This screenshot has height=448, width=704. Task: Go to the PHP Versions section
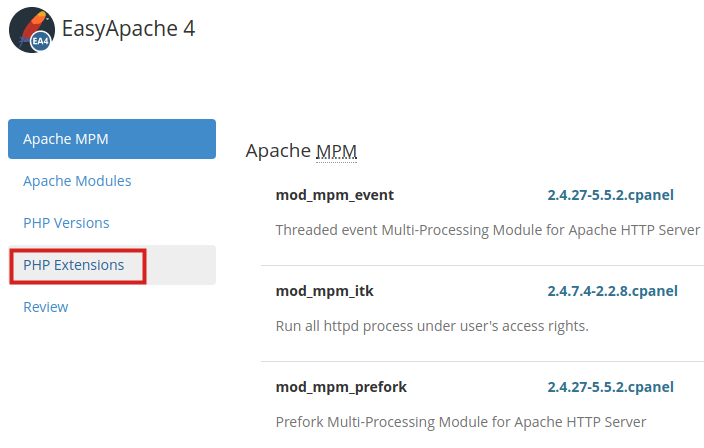click(x=66, y=223)
